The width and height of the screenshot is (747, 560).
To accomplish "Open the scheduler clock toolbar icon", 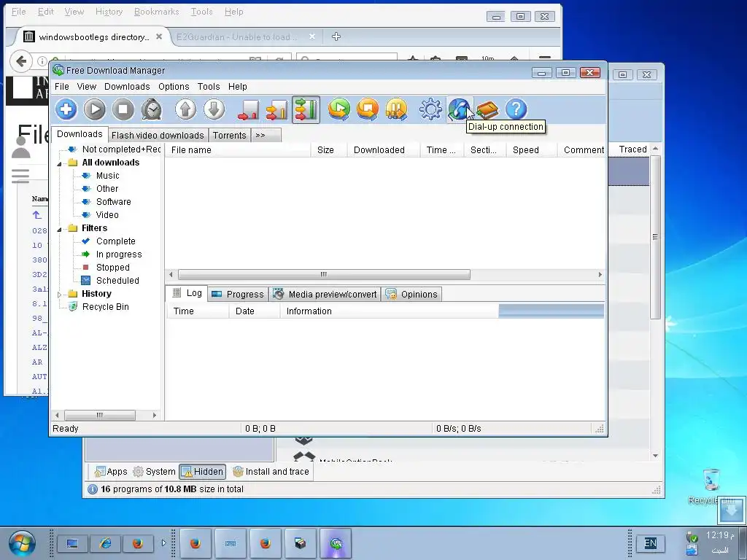I will [x=152, y=109].
